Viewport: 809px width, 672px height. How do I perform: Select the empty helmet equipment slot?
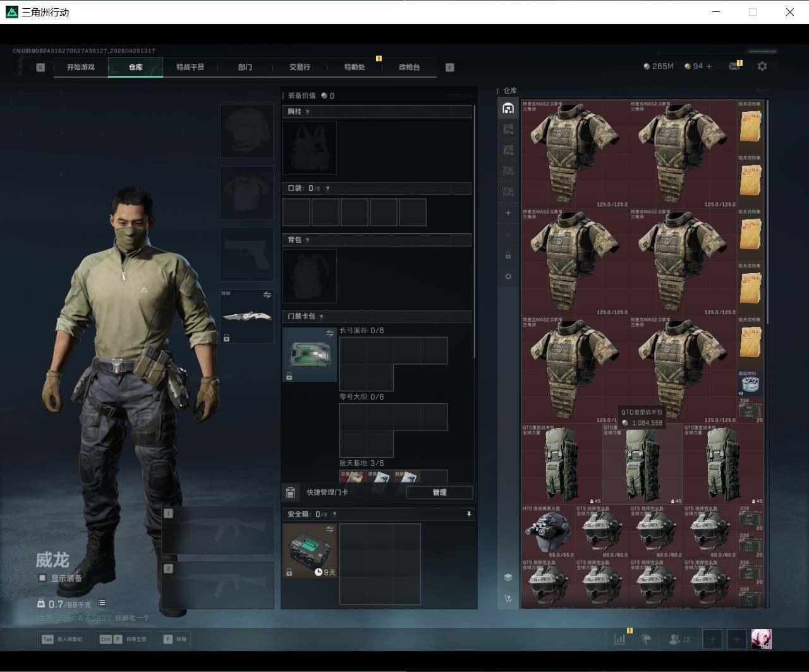coord(247,131)
